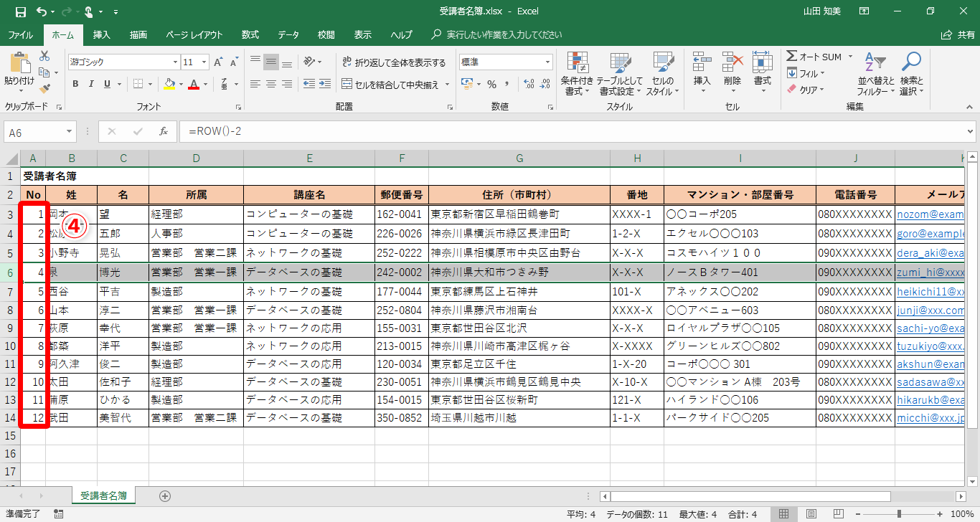Screen dimensions: 980x522
Task: Increase the cell indent
Action: pyautogui.click(x=324, y=84)
